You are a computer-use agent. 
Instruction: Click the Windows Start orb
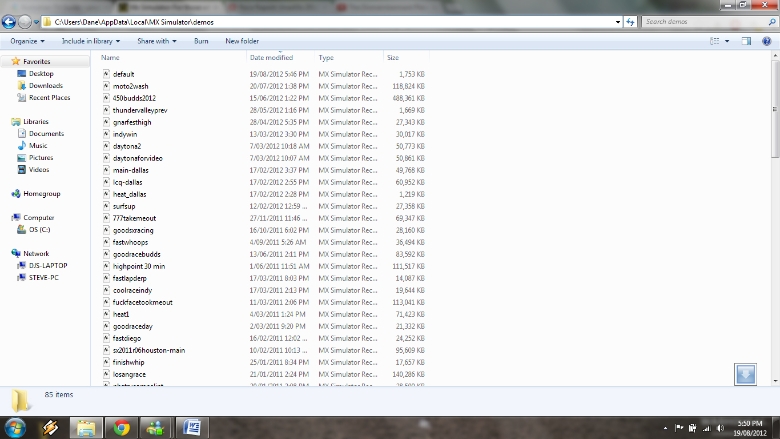pos(13,427)
